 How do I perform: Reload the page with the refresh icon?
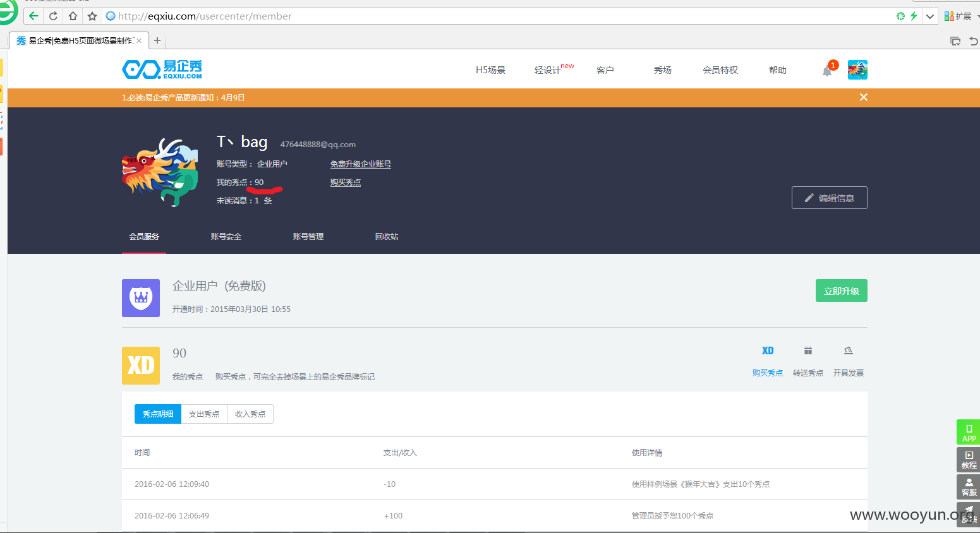[x=53, y=16]
